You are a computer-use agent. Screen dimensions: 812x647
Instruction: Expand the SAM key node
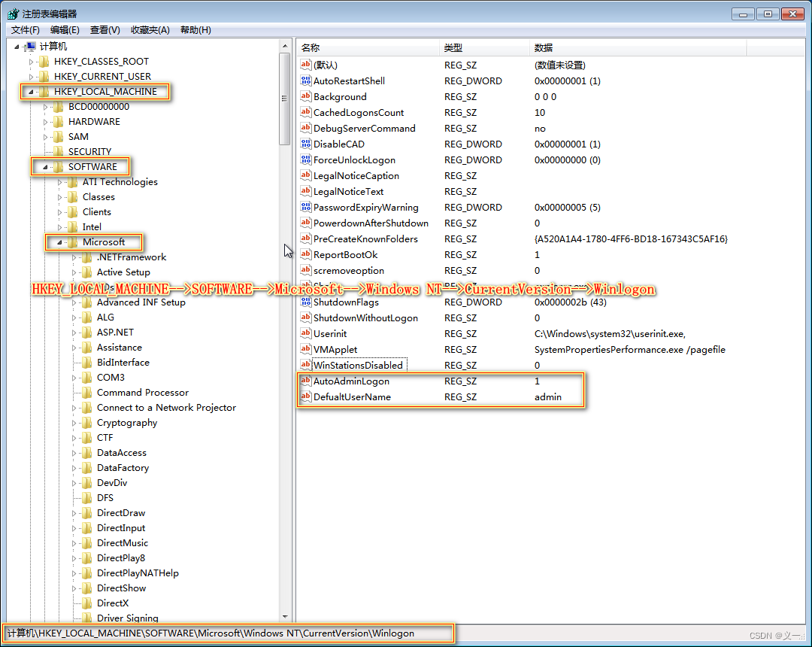coord(46,137)
